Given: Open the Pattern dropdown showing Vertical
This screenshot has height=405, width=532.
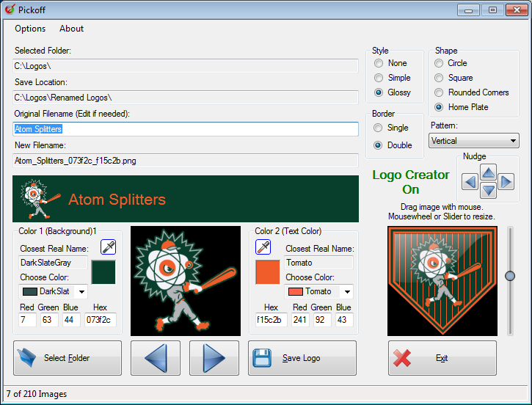Looking at the screenshot, I should [474, 141].
